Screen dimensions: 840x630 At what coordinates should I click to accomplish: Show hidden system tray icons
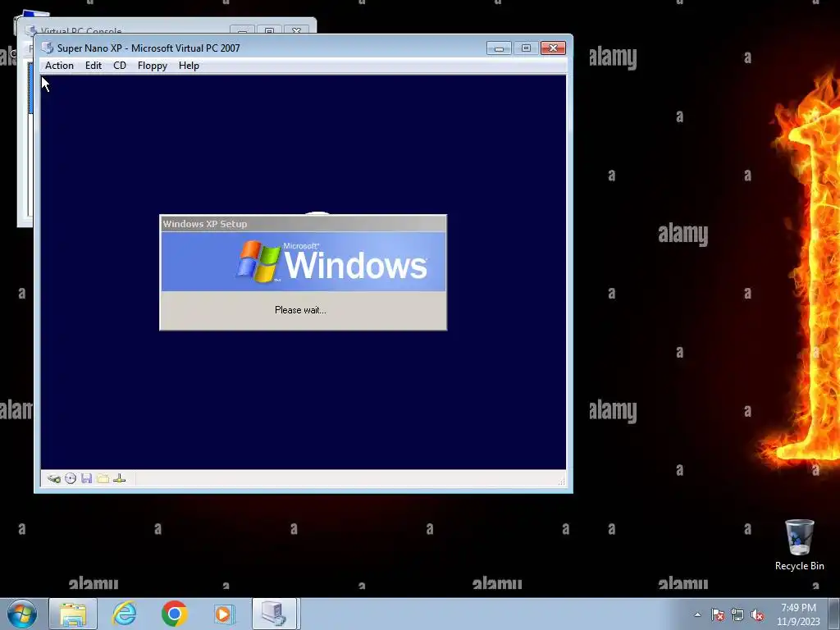click(697, 614)
